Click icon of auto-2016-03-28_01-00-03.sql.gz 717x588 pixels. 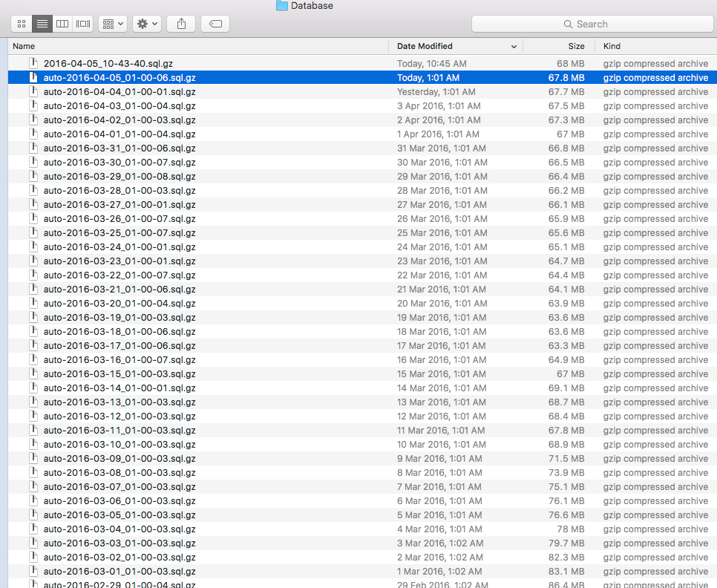coord(33,190)
